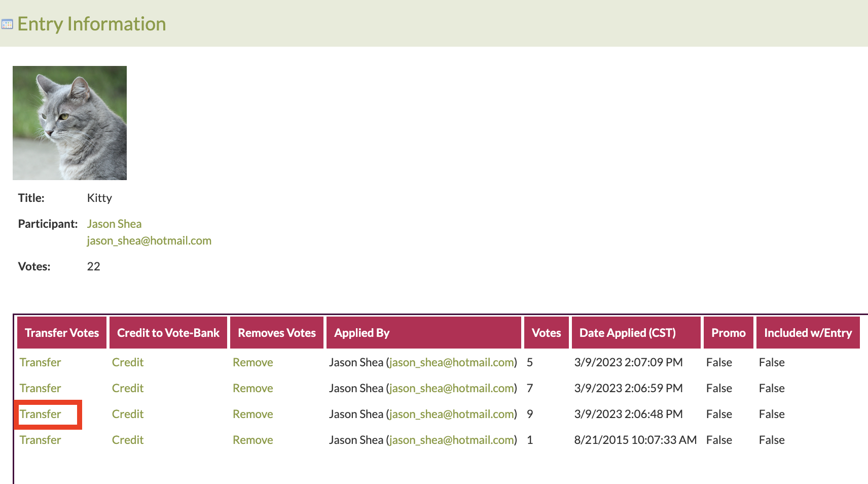Viewport: 868px width, 484px height.
Task: Remove the 5 votes applied at 2:07:09 PM
Action: click(253, 362)
